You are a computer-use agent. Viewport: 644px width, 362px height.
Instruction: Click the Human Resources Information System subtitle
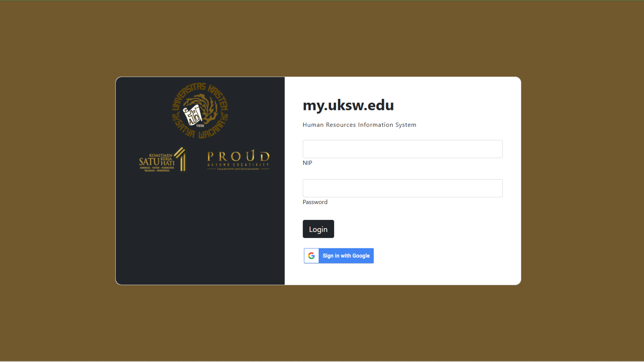[359, 125]
